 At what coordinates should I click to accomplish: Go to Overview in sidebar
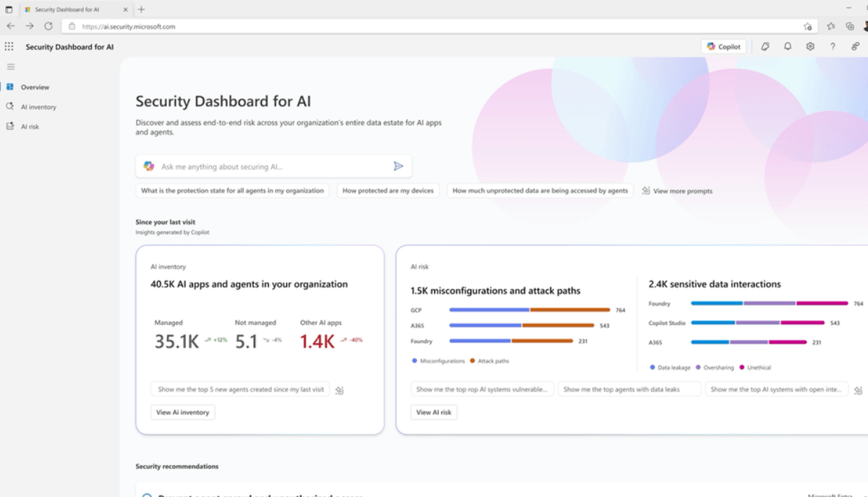pyautogui.click(x=35, y=88)
